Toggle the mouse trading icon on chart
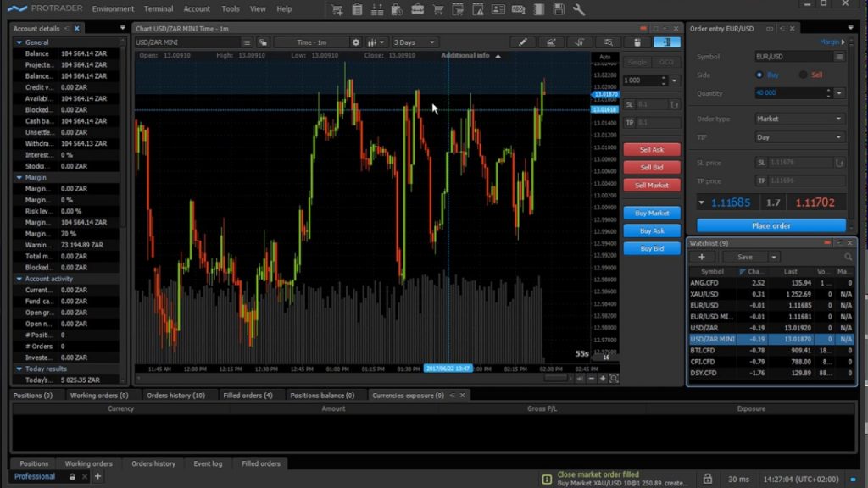Image resolution: width=868 pixels, height=488 pixels. point(637,42)
